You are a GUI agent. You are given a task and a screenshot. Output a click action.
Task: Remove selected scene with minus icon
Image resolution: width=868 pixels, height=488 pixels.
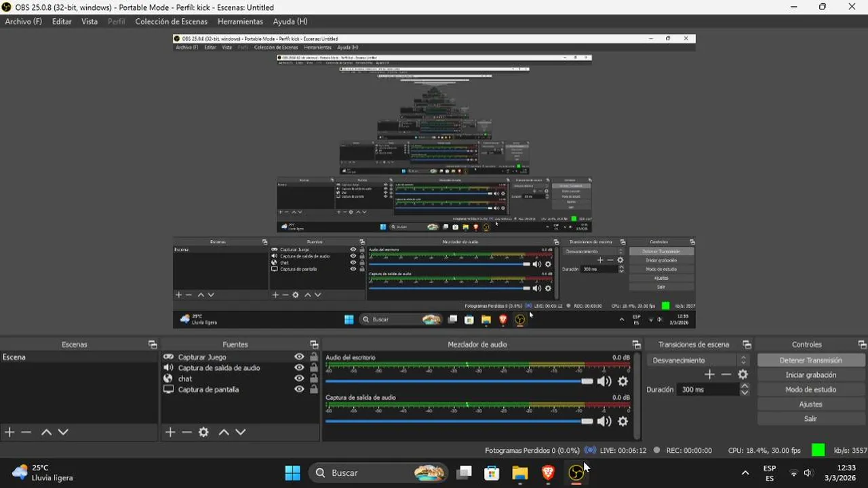(26, 432)
